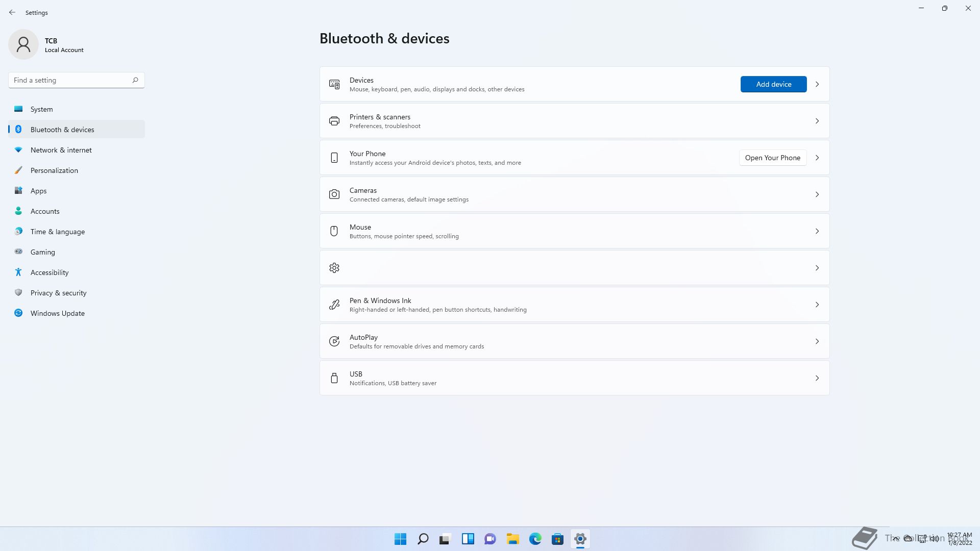The image size is (980, 551).
Task: Open Gaming settings category
Action: coord(77,252)
